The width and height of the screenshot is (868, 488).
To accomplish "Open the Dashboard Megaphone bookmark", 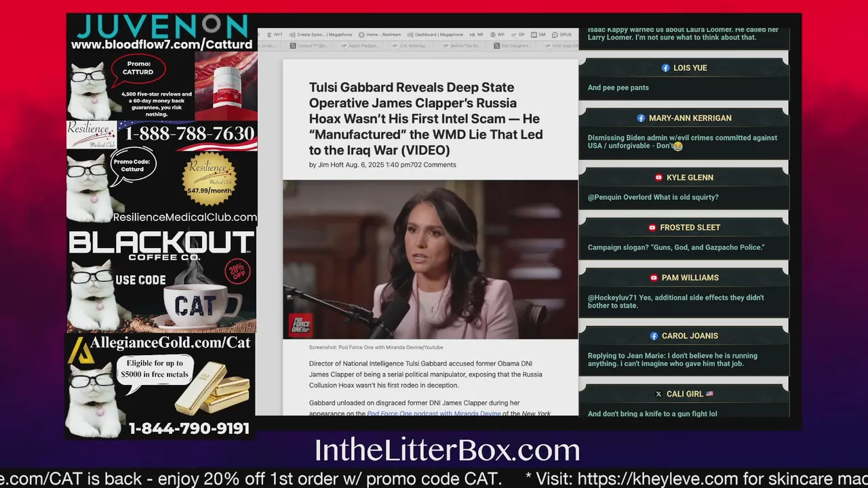I will (x=435, y=35).
